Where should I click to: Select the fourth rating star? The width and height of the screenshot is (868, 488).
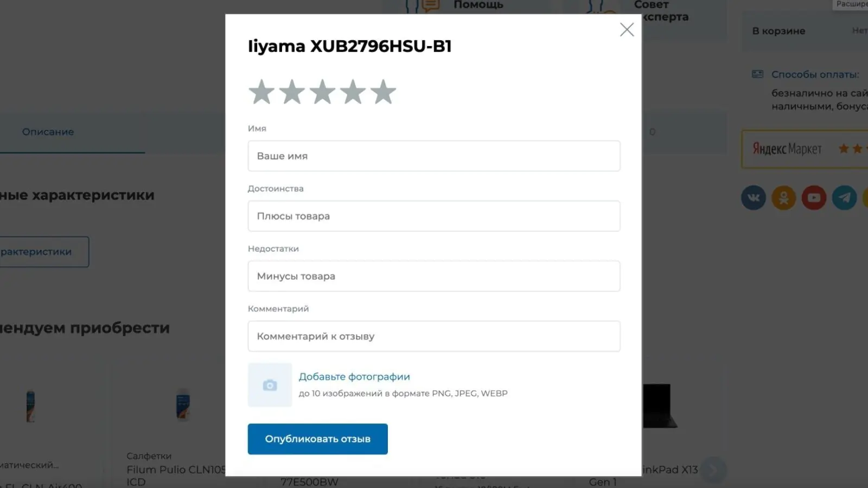tap(353, 92)
